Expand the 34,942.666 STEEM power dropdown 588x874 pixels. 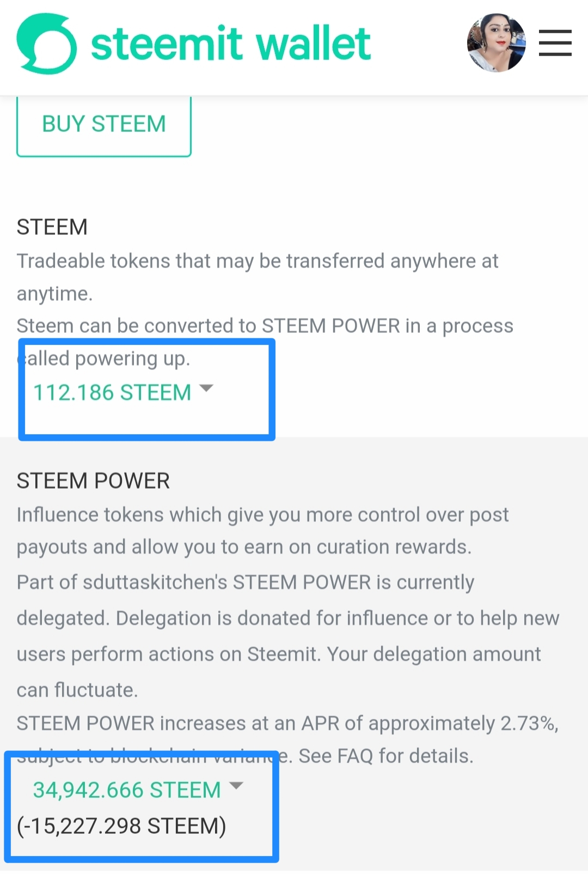coord(127,790)
